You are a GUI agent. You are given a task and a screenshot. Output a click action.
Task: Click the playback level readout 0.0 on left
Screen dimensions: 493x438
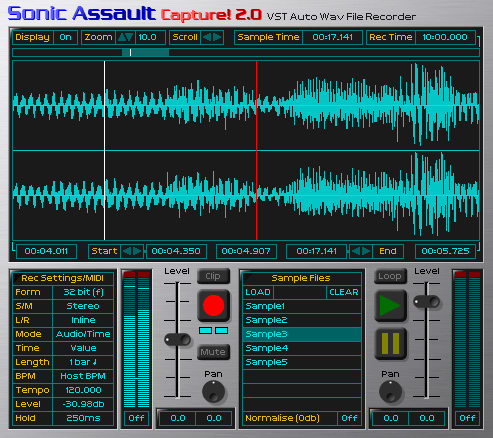(x=391, y=418)
